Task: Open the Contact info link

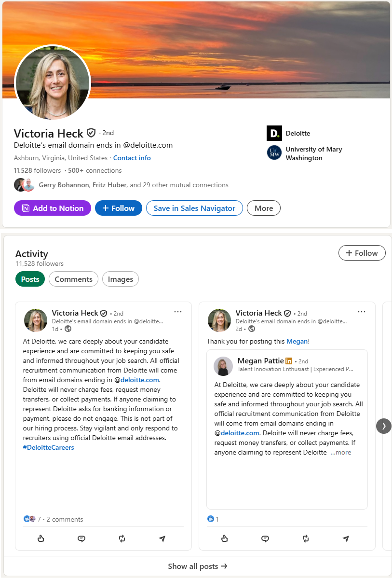Action: [x=132, y=158]
